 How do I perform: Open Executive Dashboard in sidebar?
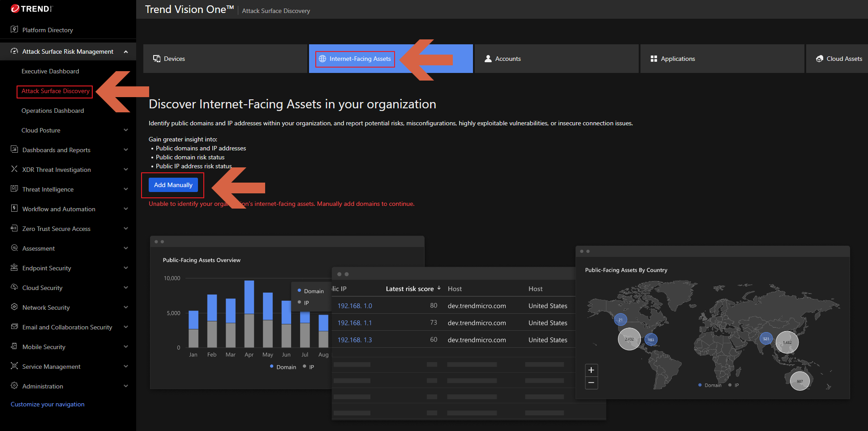click(50, 71)
